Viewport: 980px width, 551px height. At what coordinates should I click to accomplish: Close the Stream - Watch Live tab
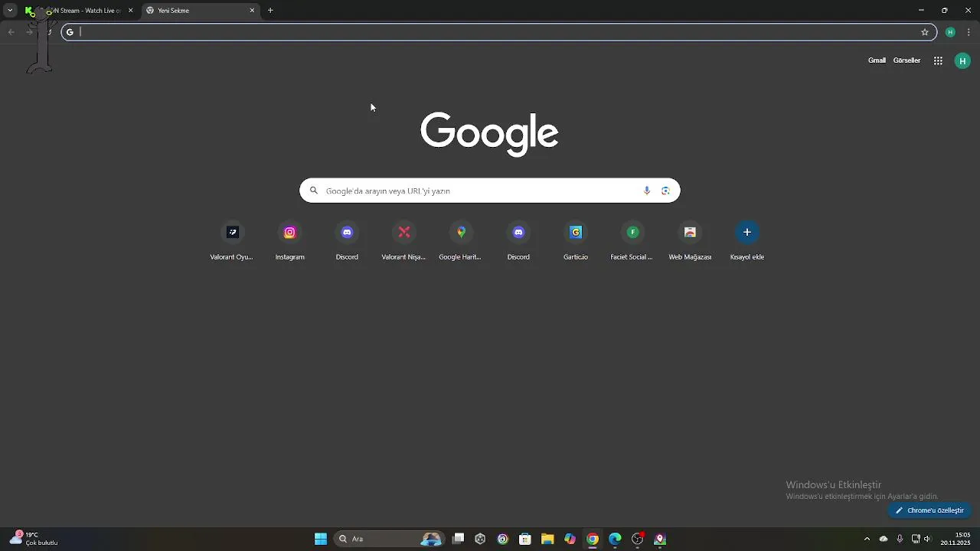point(130,11)
